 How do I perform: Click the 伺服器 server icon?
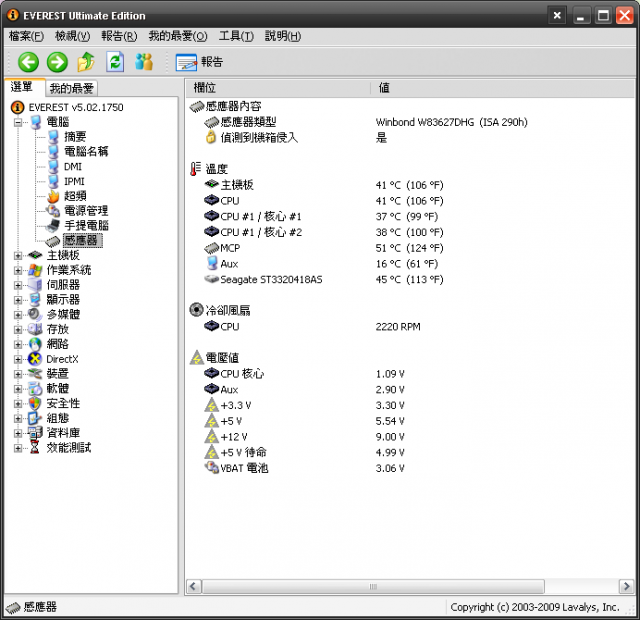pos(35,284)
